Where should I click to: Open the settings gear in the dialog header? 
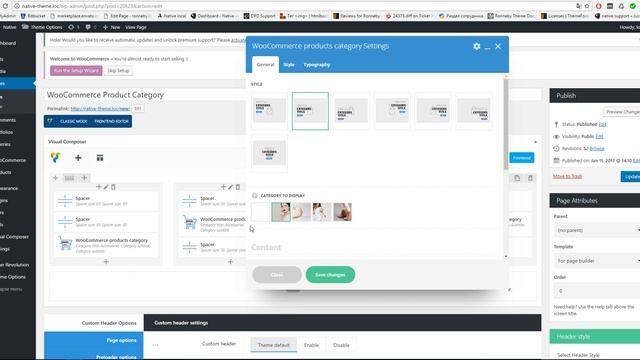[476, 46]
